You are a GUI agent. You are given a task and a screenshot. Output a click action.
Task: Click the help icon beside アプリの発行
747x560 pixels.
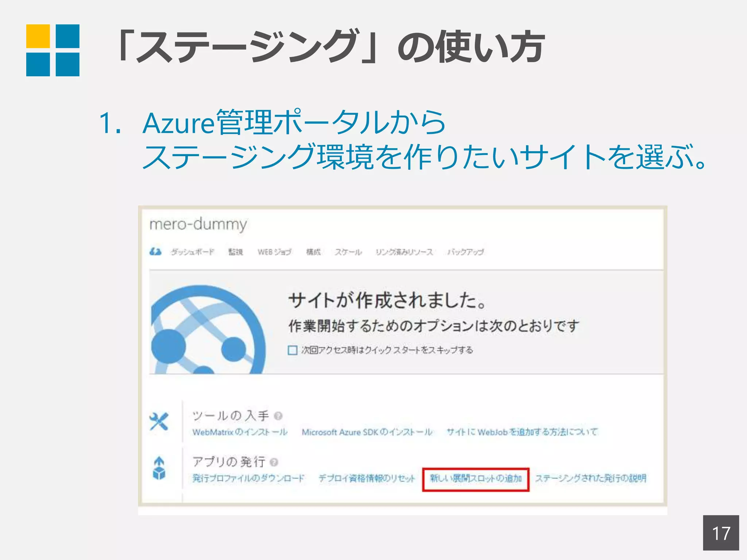[274, 462]
